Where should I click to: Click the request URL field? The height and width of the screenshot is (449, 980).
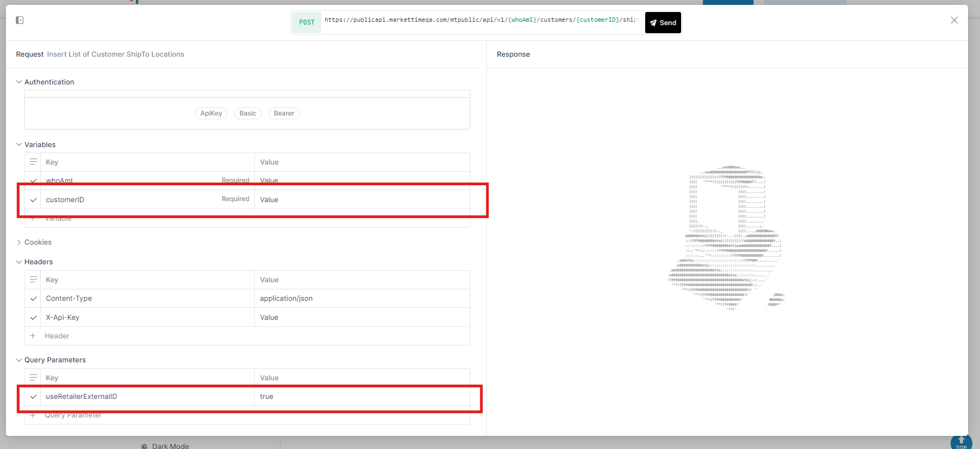482,20
